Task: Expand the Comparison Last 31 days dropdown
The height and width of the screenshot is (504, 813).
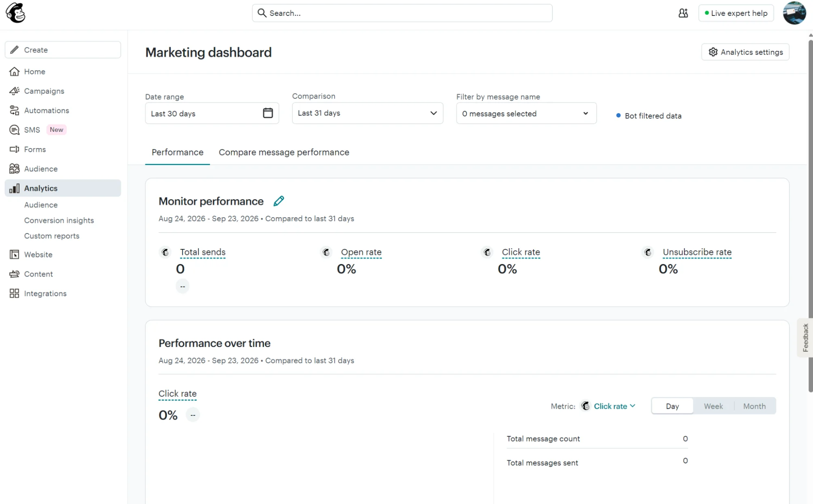Action: [x=367, y=113]
